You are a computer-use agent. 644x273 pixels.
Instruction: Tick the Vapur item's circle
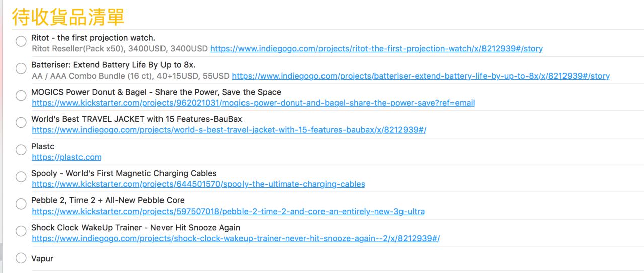[x=21, y=258]
